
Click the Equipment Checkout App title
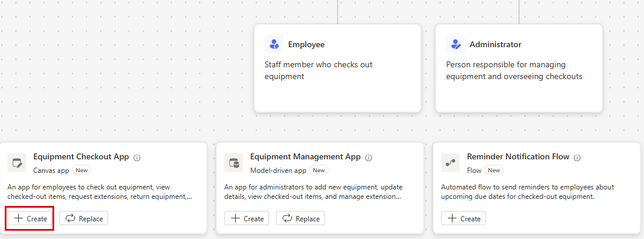(x=81, y=157)
